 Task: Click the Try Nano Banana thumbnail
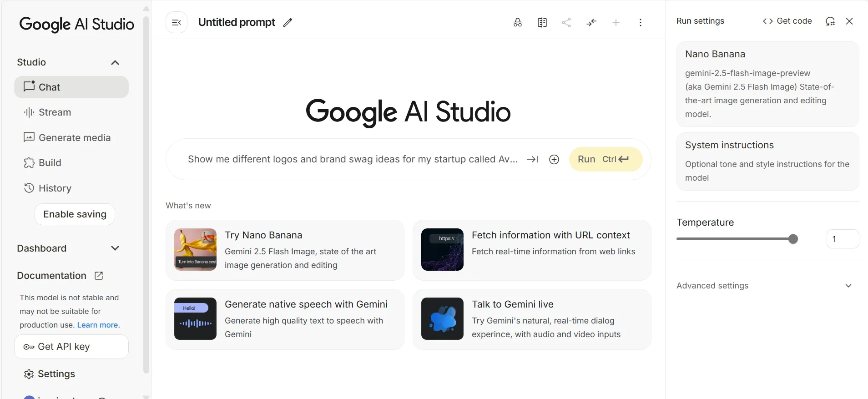(195, 249)
